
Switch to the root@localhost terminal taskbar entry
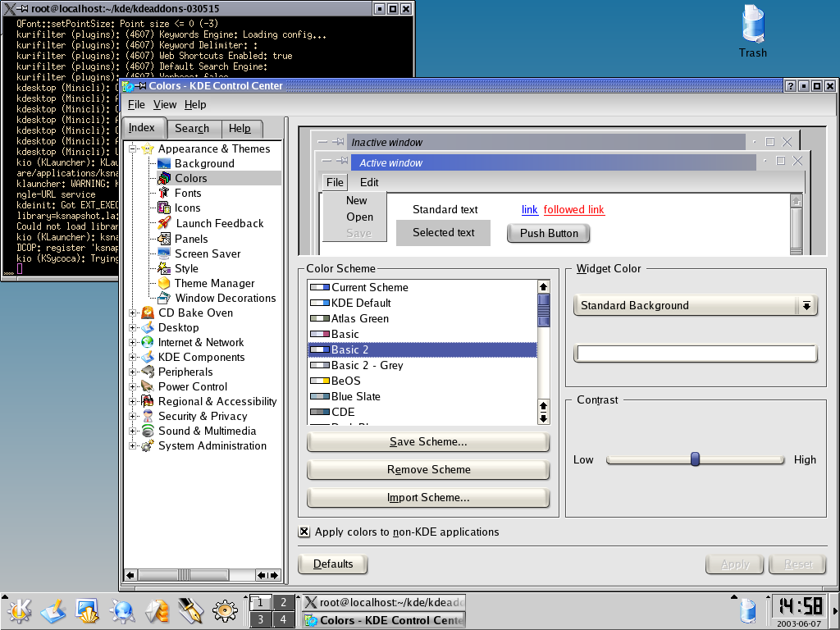(x=384, y=602)
